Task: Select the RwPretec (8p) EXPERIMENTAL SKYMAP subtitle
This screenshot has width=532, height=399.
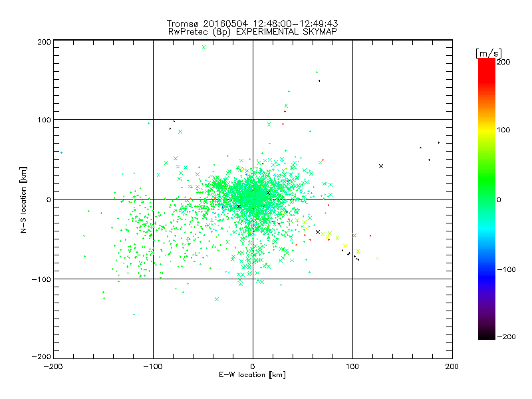Action: pyautogui.click(x=252, y=32)
